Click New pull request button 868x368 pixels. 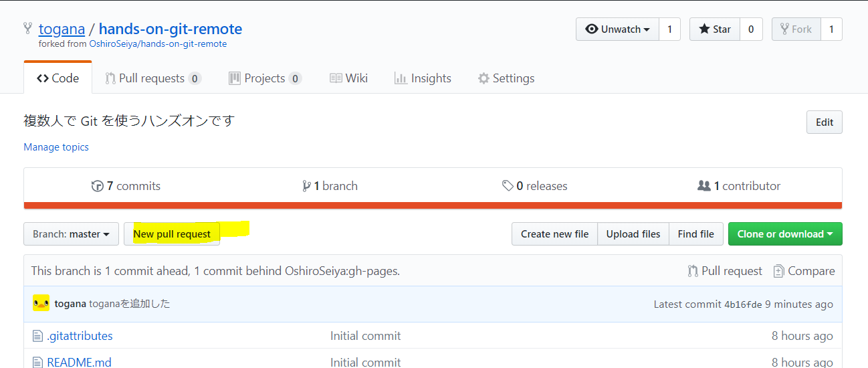pyautogui.click(x=172, y=234)
